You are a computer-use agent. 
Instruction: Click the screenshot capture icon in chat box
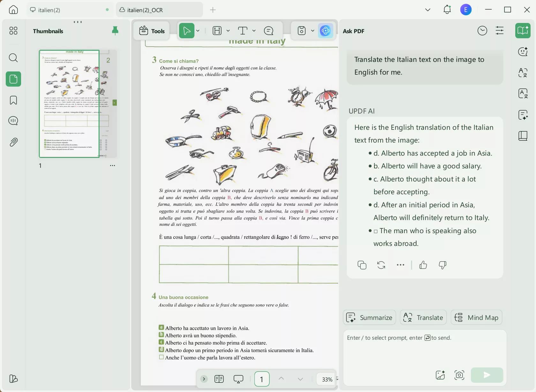tap(459, 375)
